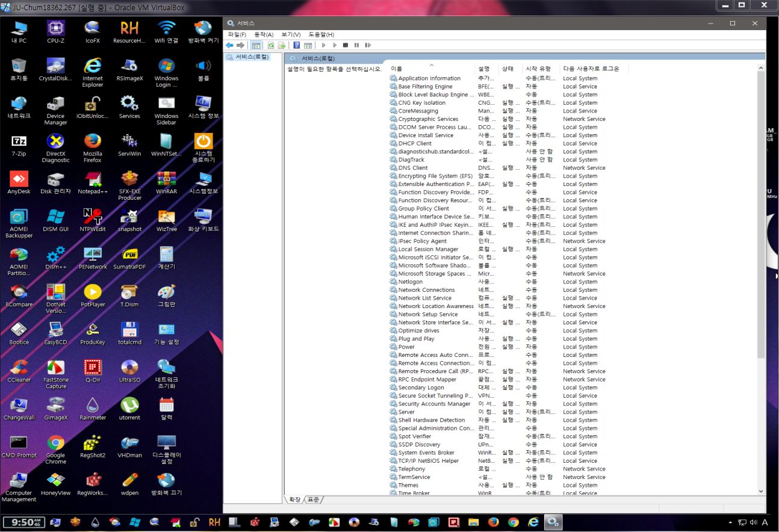Click the PotPlayer desktop icon
Image resolution: width=779 pixels, height=532 pixels.
click(x=93, y=295)
